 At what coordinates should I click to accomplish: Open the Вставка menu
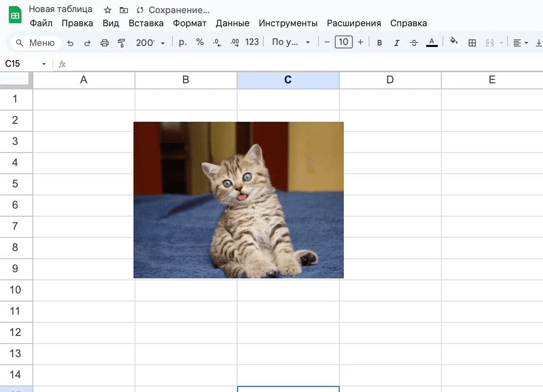(x=146, y=23)
